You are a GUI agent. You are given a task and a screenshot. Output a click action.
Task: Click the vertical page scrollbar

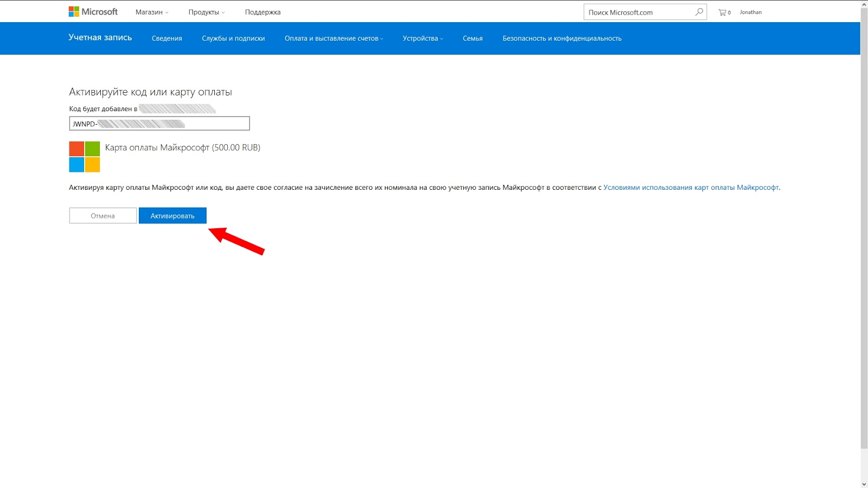tap(864, 228)
